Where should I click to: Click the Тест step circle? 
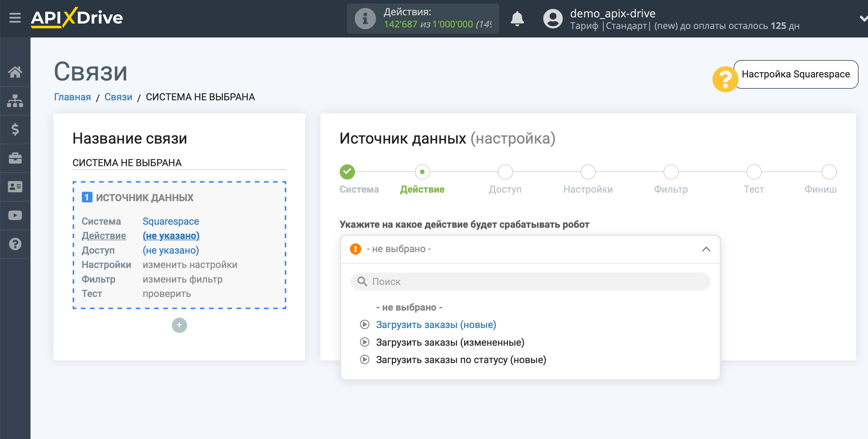click(754, 172)
